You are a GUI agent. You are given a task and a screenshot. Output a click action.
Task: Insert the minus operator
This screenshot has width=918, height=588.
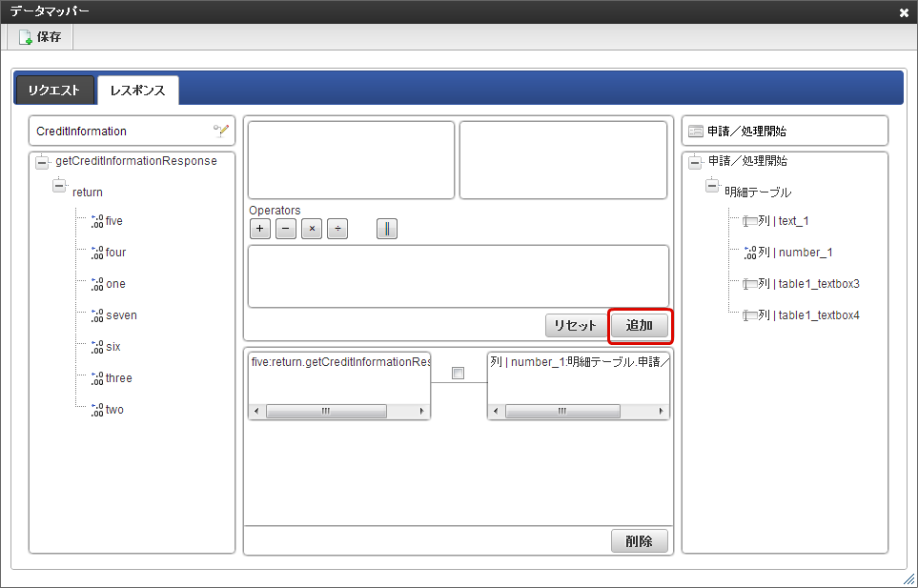[286, 229]
